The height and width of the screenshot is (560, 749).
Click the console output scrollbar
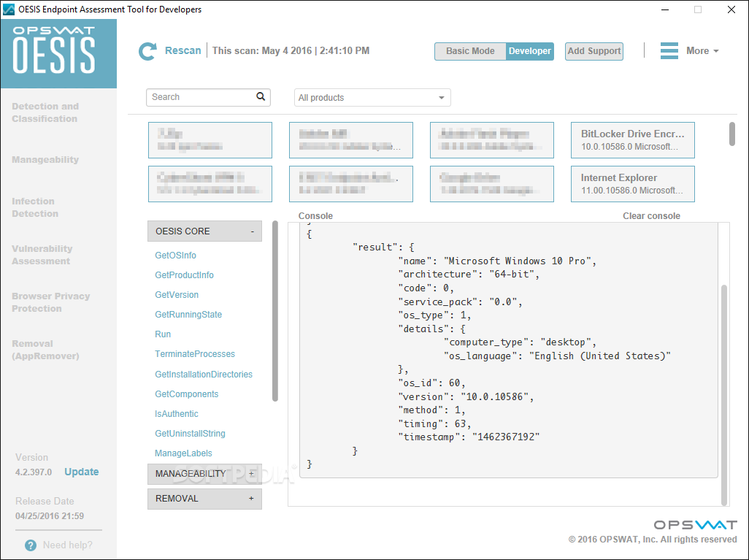click(724, 395)
